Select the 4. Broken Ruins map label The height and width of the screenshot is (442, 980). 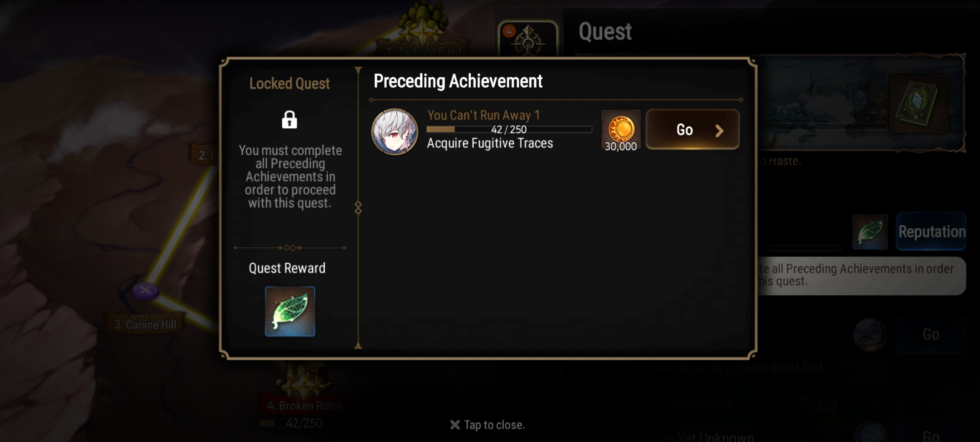click(304, 405)
